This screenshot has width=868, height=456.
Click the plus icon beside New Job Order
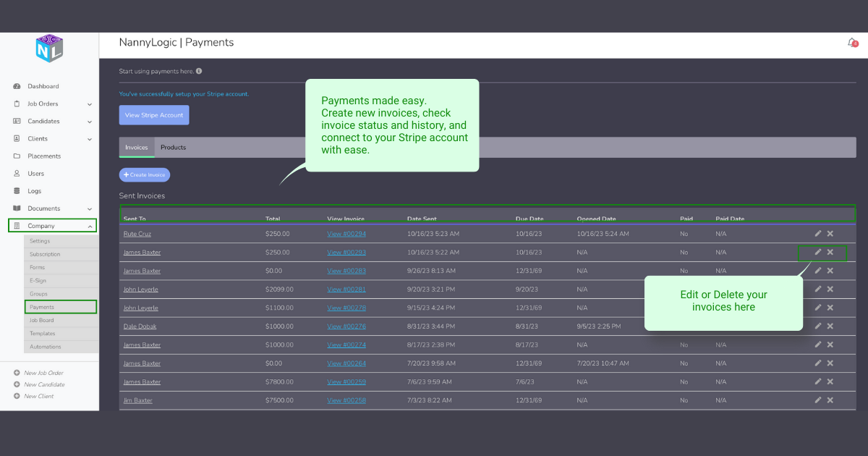click(17, 373)
